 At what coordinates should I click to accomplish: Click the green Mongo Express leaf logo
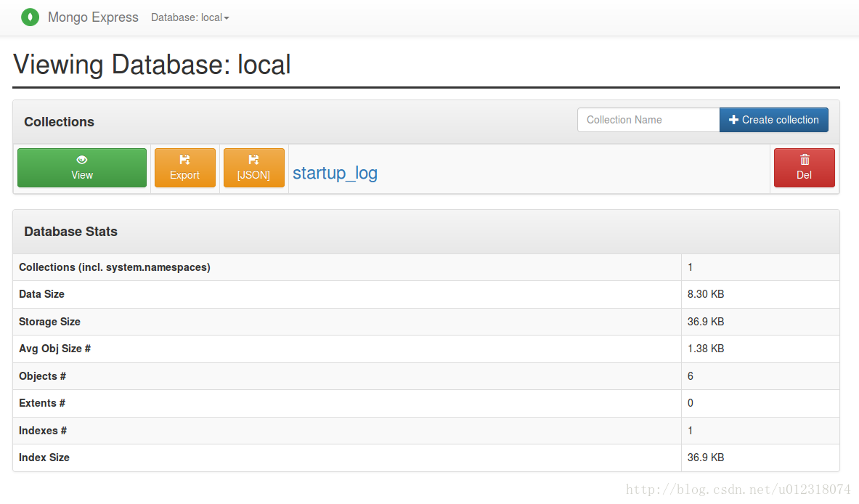(x=30, y=17)
